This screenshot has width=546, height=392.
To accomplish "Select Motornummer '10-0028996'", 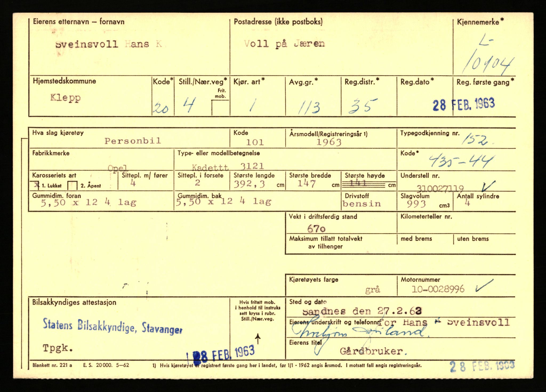I will pos(438,289).
